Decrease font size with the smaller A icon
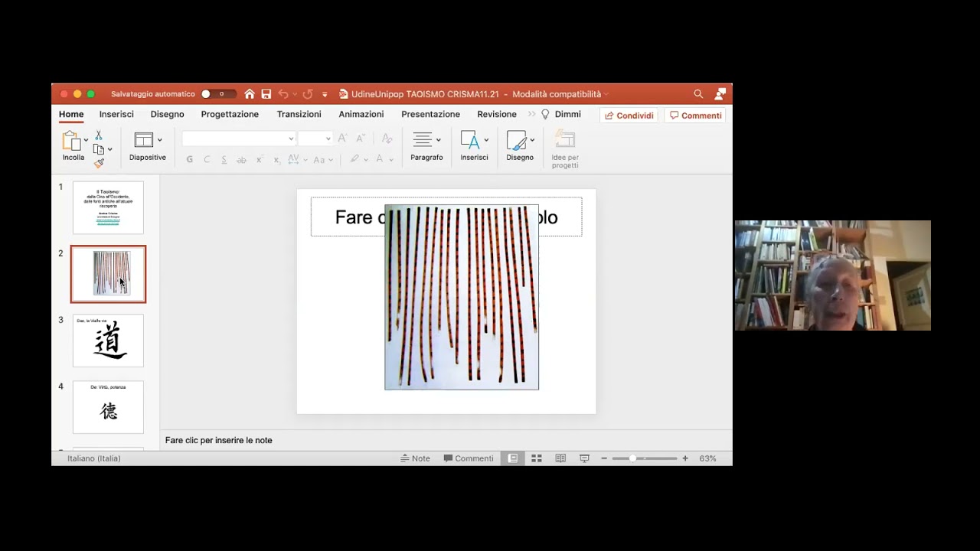This screenshot has width=980, height=551. (360, 139)
